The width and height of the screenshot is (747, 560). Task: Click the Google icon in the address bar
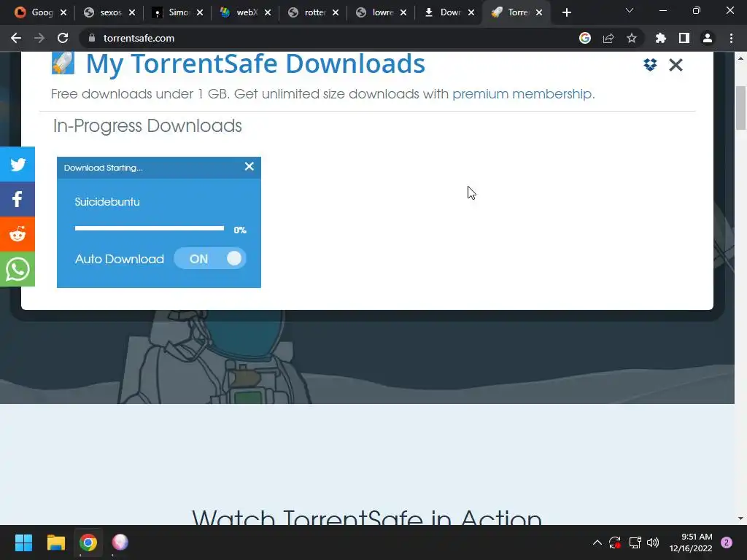click(x=585, y=38)
